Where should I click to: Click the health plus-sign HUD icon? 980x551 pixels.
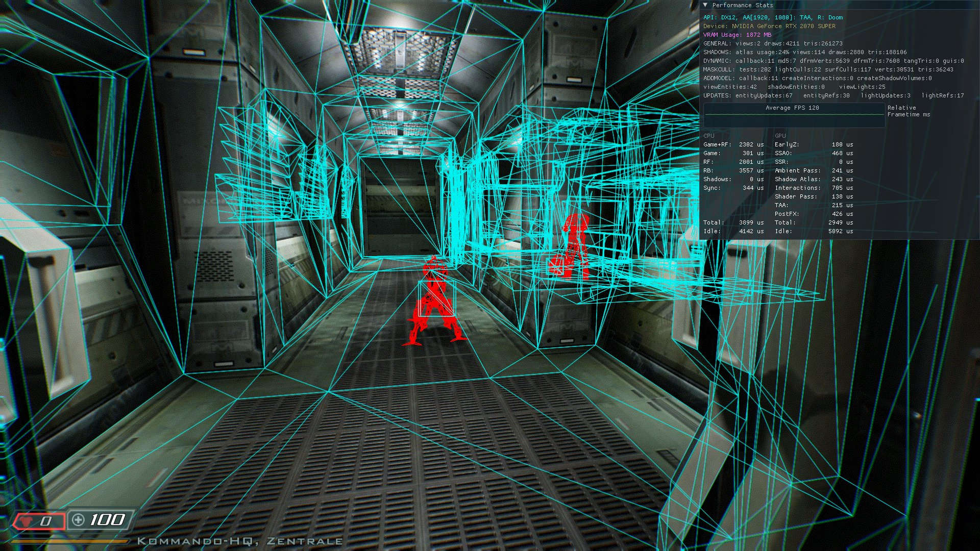coord(78,520)
